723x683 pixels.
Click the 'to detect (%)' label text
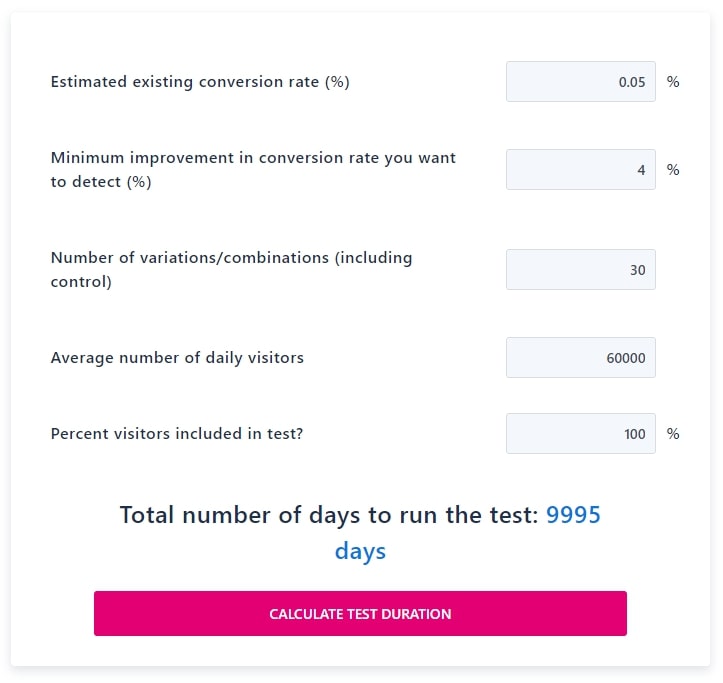101,182
